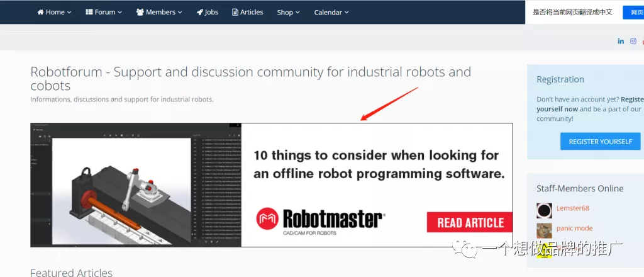Open the Articles page

248,12
